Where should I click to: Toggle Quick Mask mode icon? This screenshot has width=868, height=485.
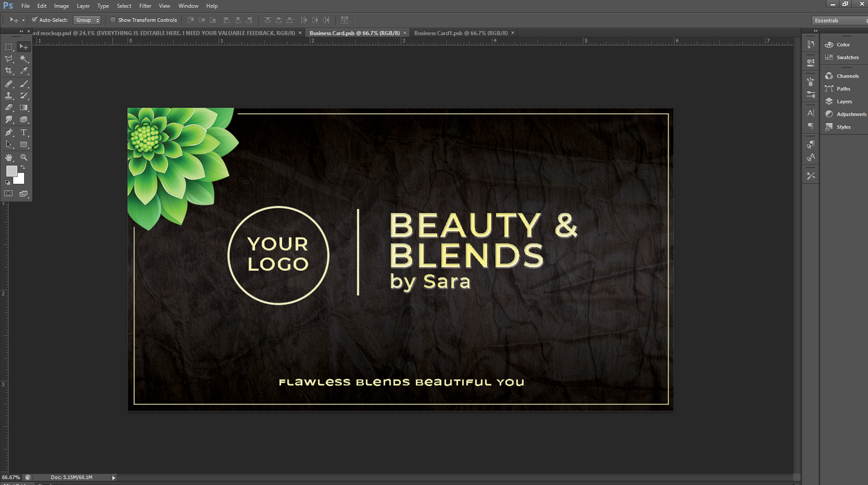click(9, 193)
